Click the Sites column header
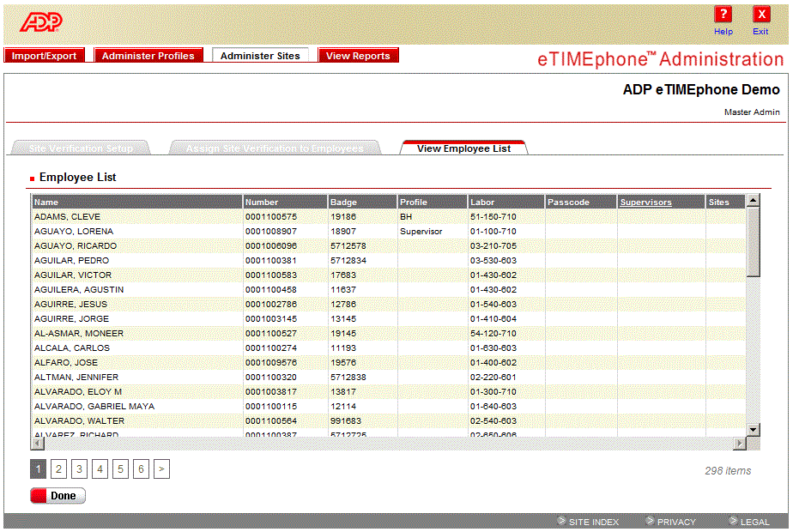 [x=725, y=202]
